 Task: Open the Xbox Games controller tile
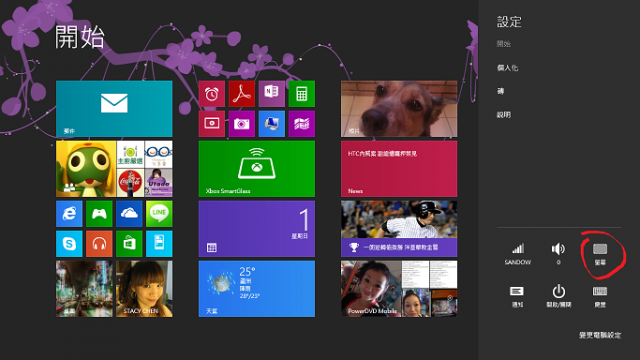pyautogui.click(x=99, y=213)
